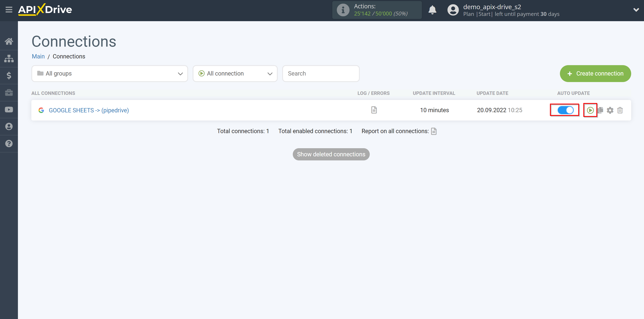Open the GOOGLE SHEETS pipedrive connection link
This screenshot has height=319, width=644.
pyautogui.click(x=89, y=110)
